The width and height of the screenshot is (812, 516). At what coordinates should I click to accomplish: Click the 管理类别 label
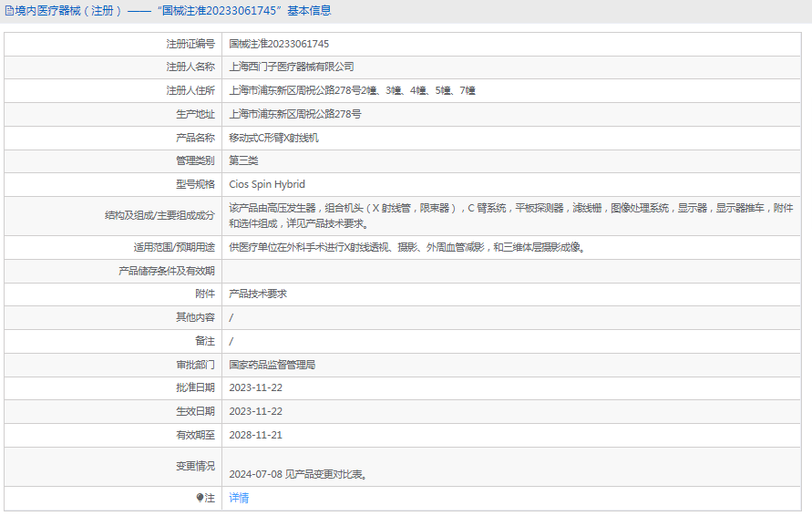click(x=195, y=160)
